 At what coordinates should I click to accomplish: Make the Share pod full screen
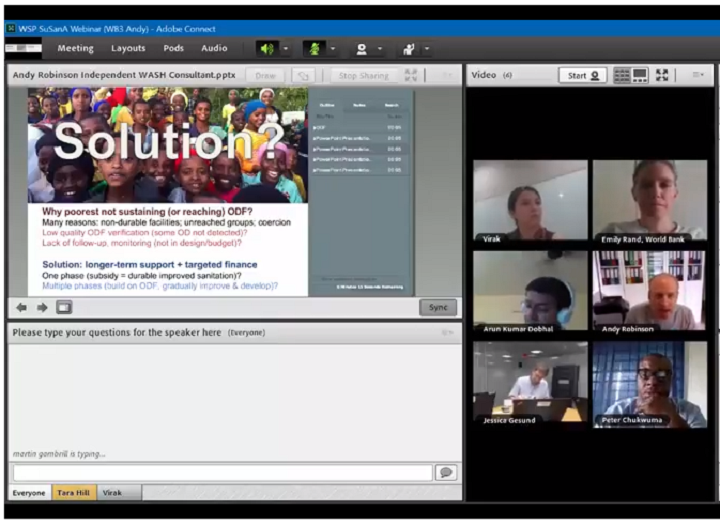click(x=411, y=75)
